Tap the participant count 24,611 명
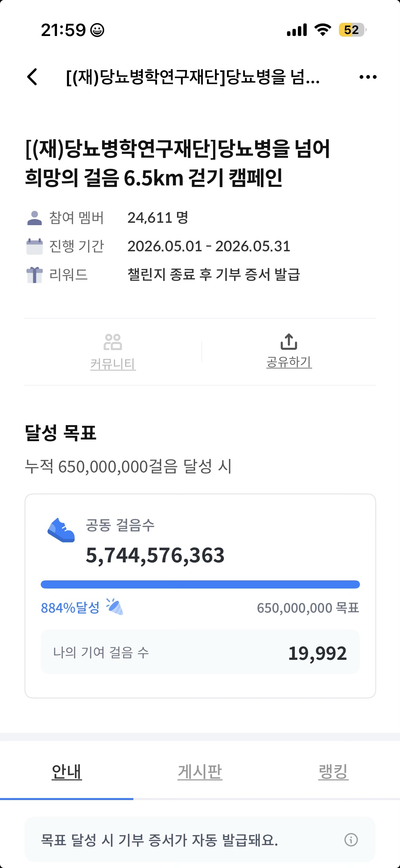The image size is (400, 868). click(x=158, y=218)
